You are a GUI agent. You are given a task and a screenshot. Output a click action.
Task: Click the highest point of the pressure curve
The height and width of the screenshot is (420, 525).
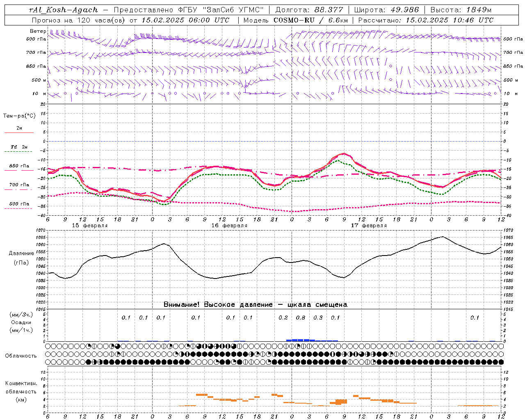tap(442, 237)
